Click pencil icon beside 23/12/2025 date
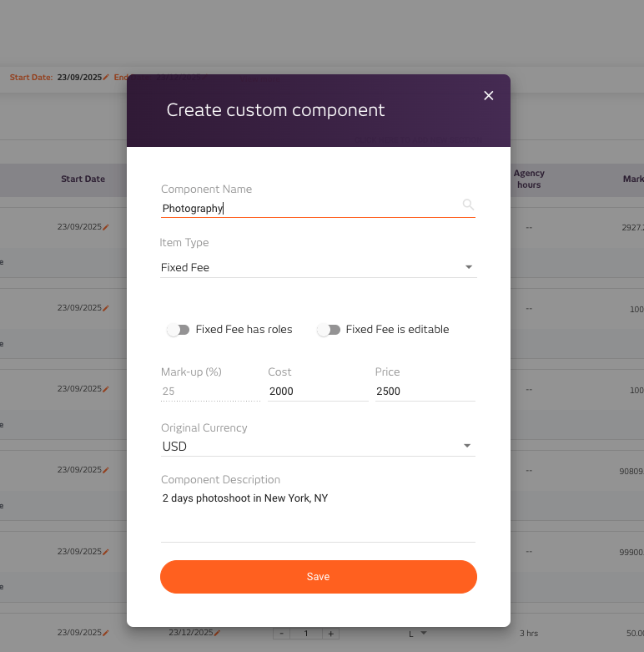The height and width of the screenshot is (652, 644). pos(218,634)
